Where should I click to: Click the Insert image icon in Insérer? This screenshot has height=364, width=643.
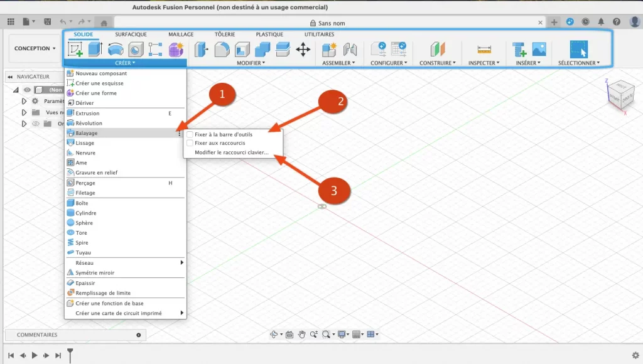click(x=539, y=50)
